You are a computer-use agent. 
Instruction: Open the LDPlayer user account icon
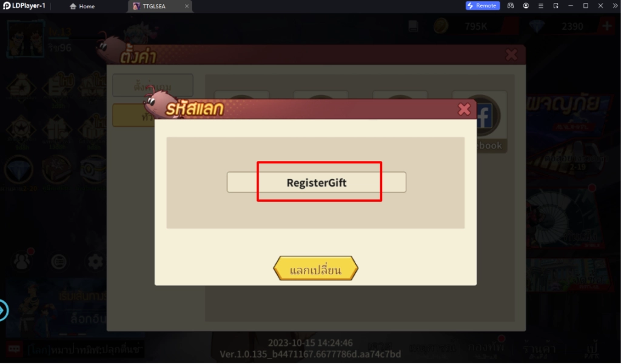pyautogui.click(x=526, y=5)
